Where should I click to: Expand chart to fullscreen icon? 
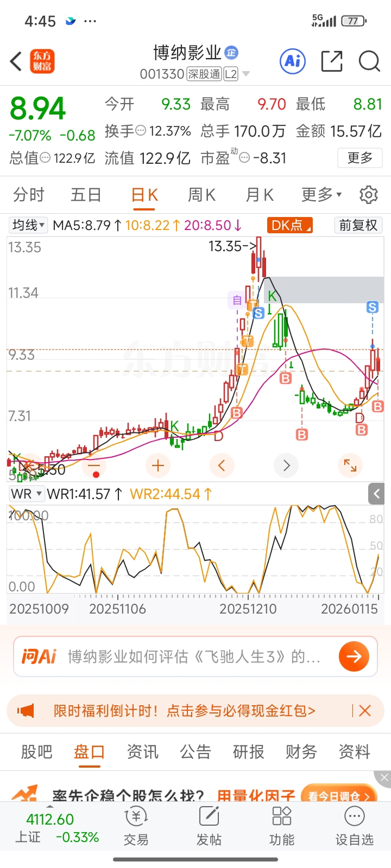tap(350, 465)
